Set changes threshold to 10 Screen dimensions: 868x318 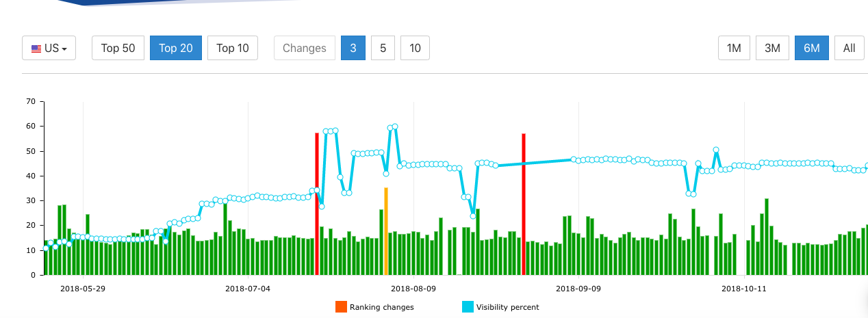[x=415, y=48]
